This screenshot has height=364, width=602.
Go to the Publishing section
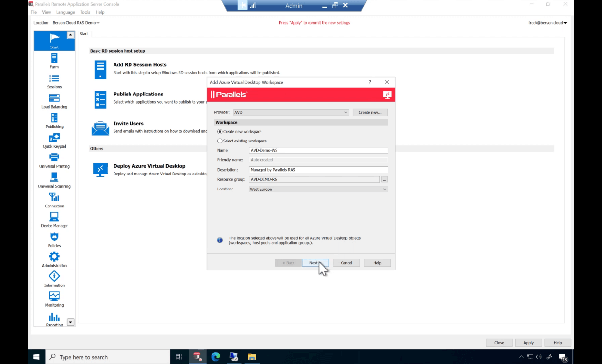[x=54, y=120]
